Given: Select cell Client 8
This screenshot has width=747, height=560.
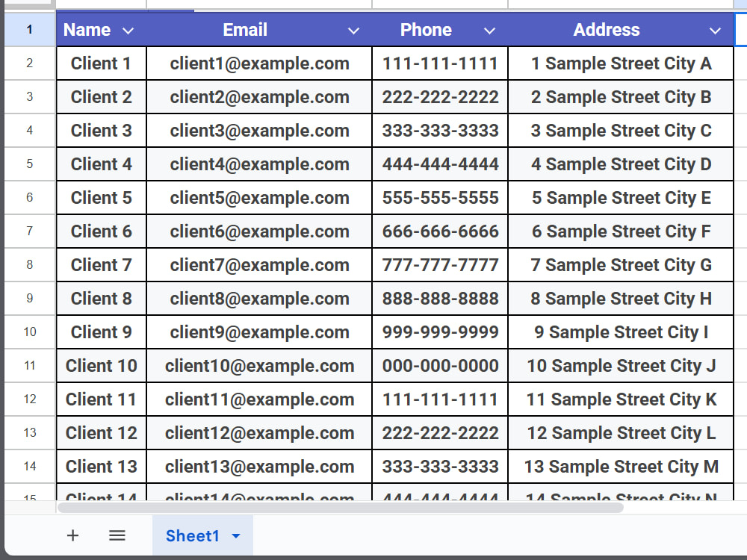Looking at the screenshot, I should pos(101,298).
